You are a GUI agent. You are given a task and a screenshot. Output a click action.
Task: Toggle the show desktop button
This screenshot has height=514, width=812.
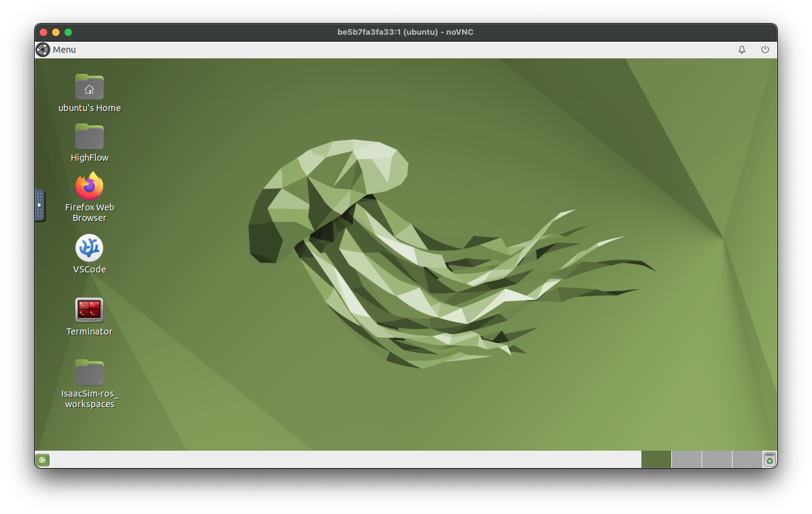click(42, 460)
